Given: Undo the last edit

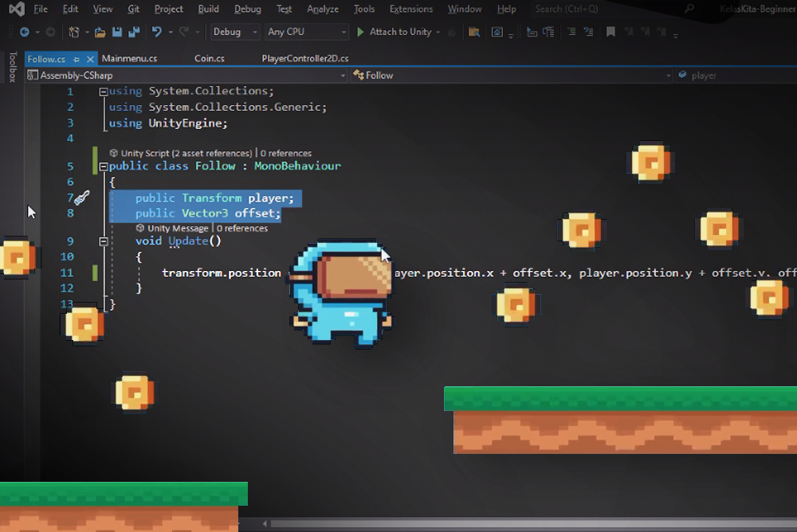Looking at the screenshot, I should [x=156, y=32].
